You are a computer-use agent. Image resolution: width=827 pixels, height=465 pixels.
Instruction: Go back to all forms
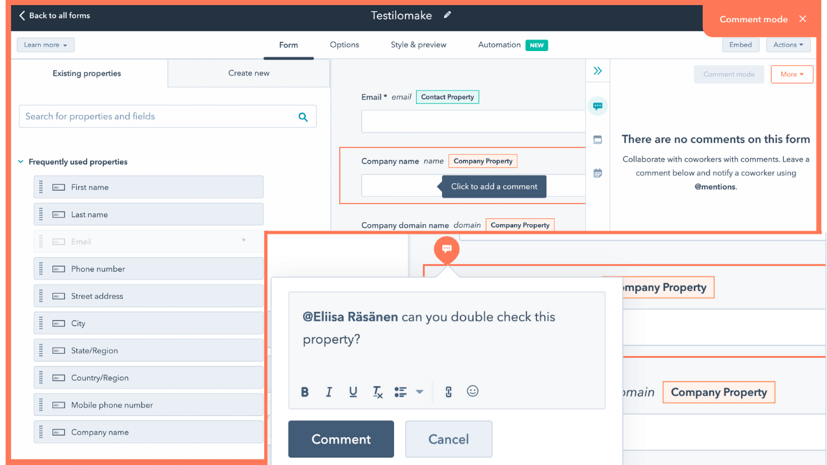pyautogui.click(x=54, y=16)
